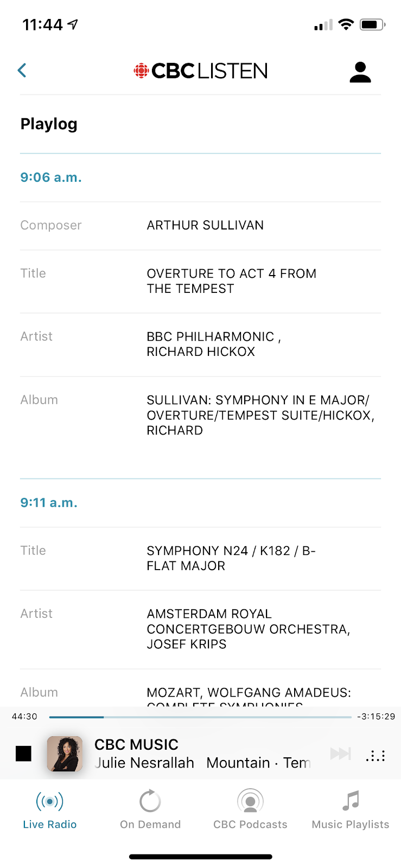Seek on the playback progress bar
This screenshot has width=401, height=868.
pyautogui.click(x=200, y=717)
